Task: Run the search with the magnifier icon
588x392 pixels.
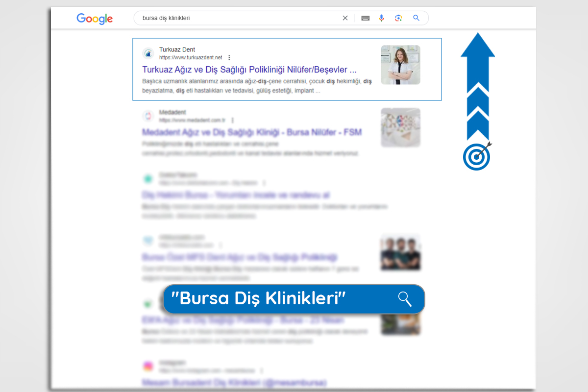Action: [x=416, y=18]
